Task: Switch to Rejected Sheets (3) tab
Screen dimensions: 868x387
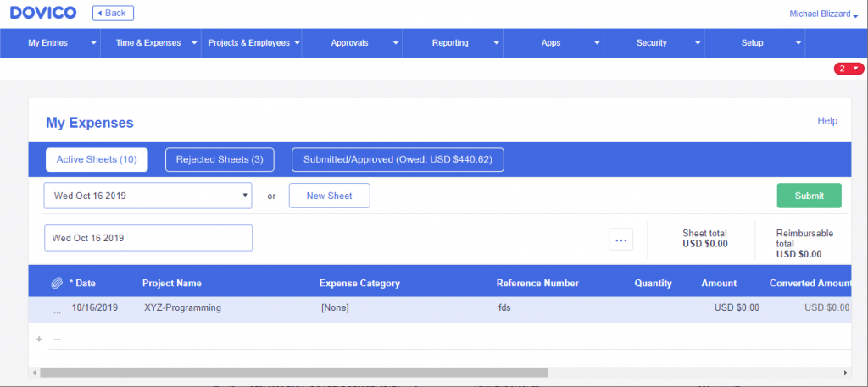Action: (220, 160)
